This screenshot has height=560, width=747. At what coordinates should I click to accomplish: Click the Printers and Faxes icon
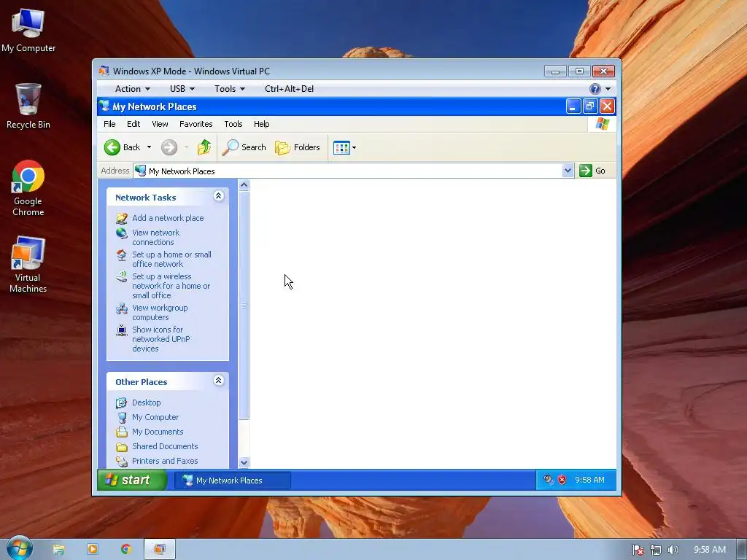point(122,461)
